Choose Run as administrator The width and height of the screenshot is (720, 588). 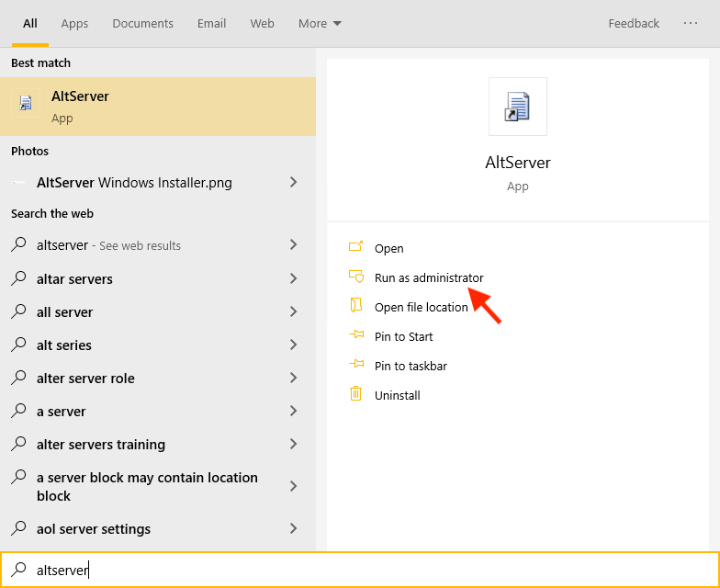tap(429, 277)
